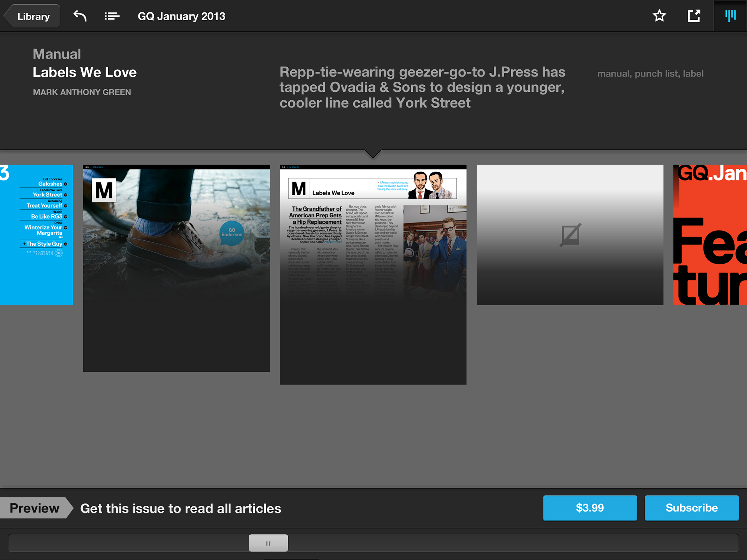Click the Manual section heading
This screenshot has width=747, height=560.
click(57, 54)
